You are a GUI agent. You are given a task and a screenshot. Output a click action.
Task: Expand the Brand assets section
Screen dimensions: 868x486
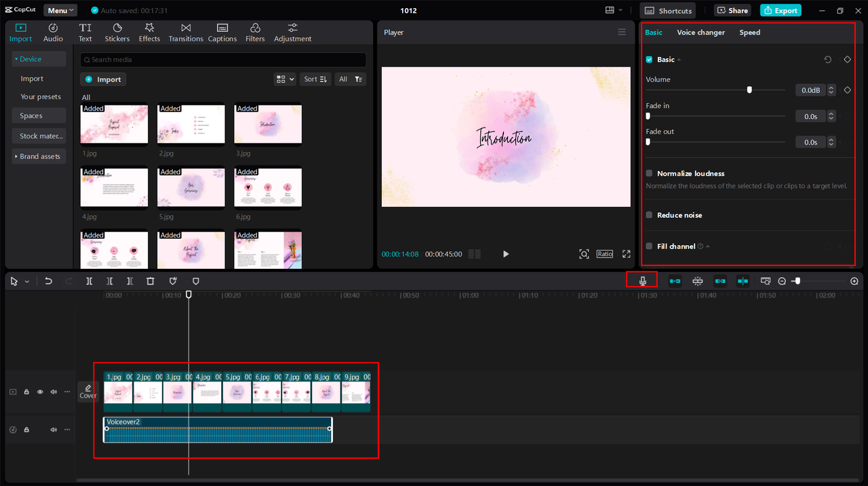click(x=39, y=156)
